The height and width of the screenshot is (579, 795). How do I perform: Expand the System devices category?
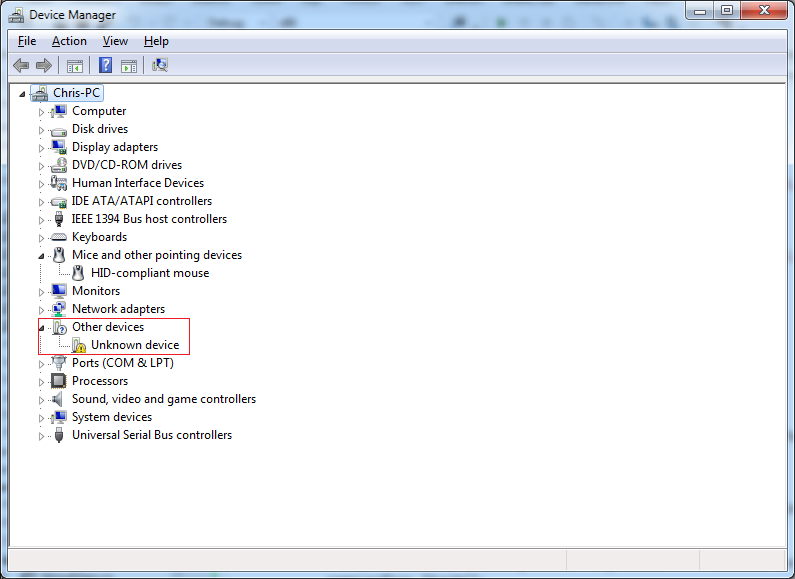tap(41, 418)
